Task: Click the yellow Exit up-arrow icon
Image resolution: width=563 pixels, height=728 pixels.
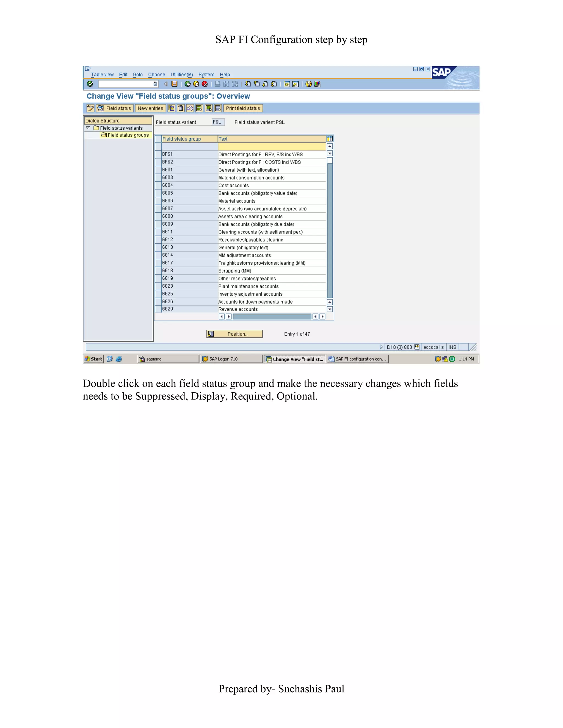Action: [x=196, y=84]
